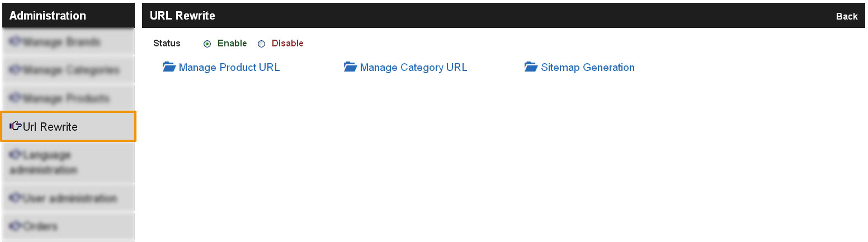Go to the Manage Product URL link
The image size is (868, 242).
click(229, 67)
